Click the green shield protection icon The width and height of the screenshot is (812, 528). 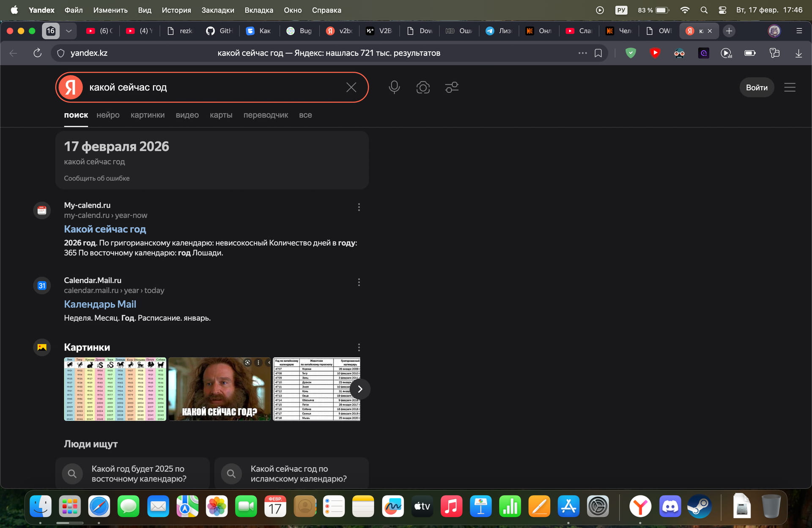[631, 53]
